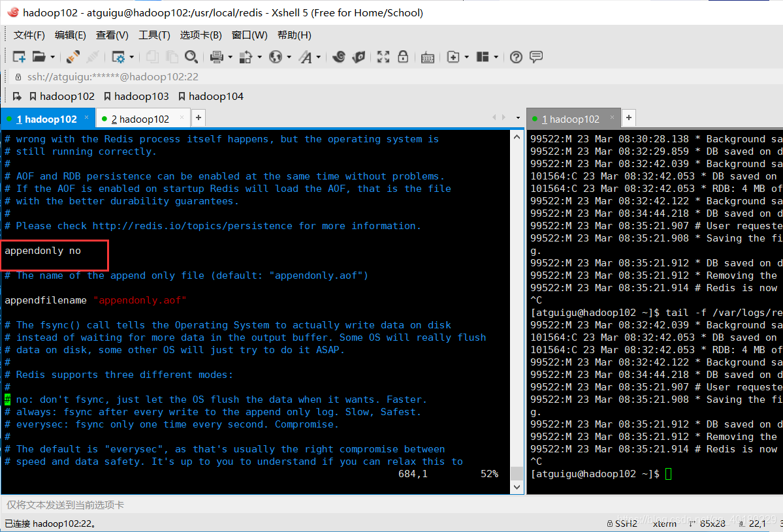Click the Help question mark icon
783x532 pixels.
pyautogui.click(x=517, y=57)
